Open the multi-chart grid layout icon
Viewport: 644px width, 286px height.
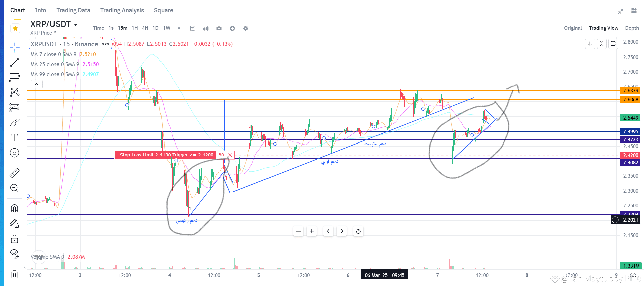634,11
